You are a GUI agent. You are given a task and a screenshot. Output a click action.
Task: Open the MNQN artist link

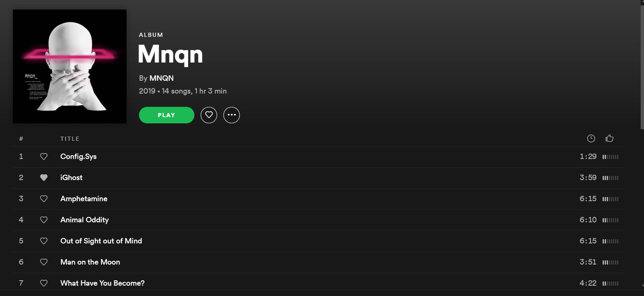coord(162,78)
